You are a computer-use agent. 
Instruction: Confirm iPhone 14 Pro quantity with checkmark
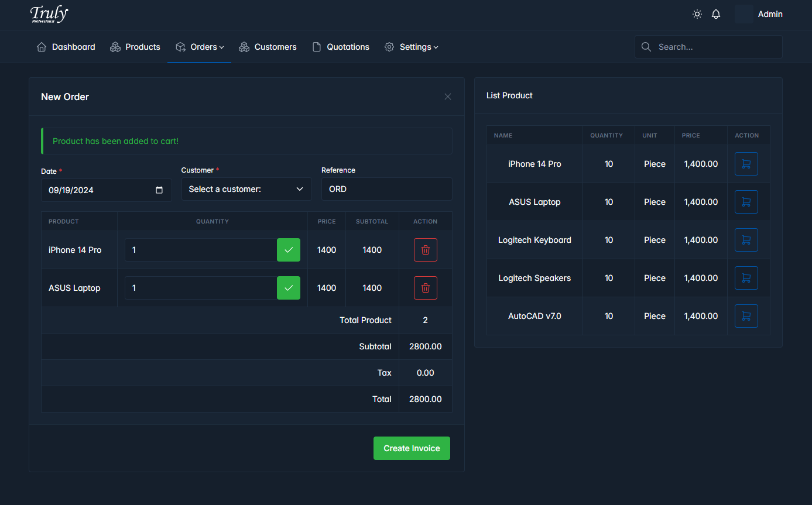(288, 250)
